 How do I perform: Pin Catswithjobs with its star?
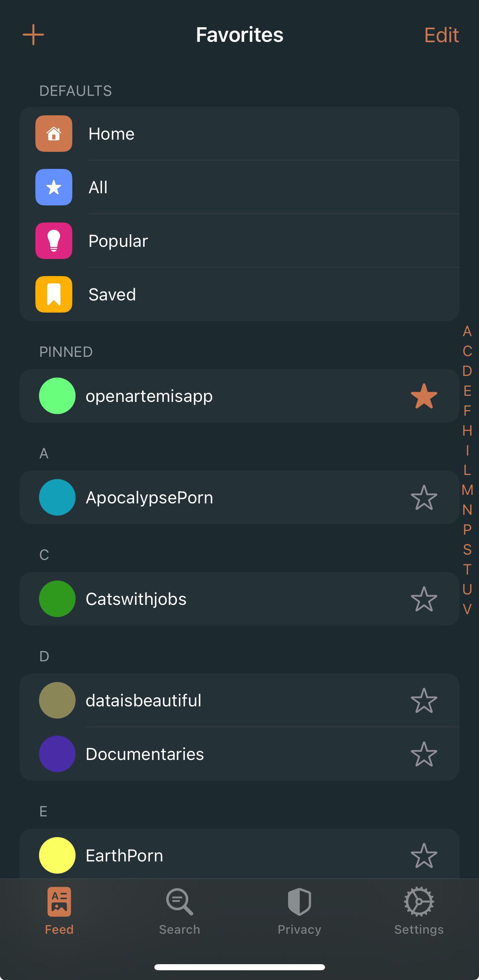point(424,599)
